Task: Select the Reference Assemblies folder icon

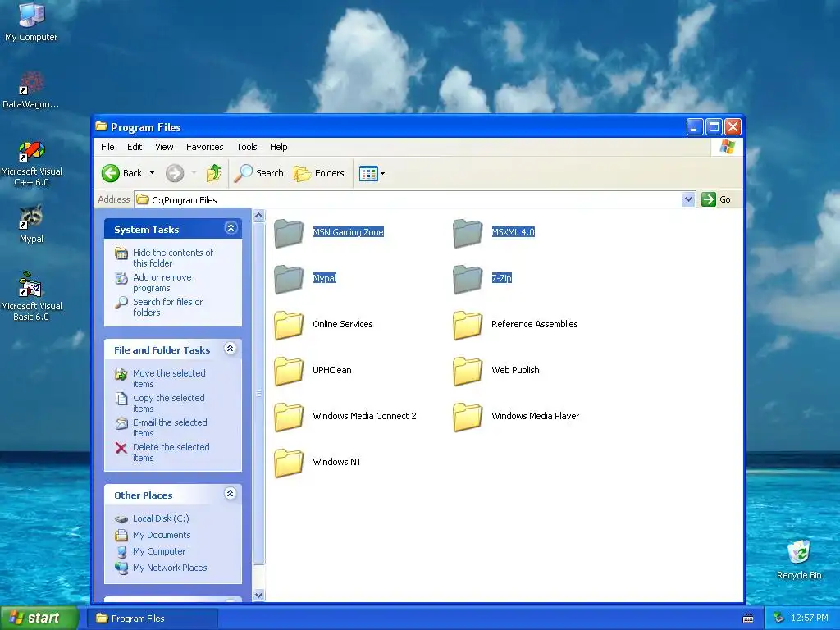Action: pos(468,325)
